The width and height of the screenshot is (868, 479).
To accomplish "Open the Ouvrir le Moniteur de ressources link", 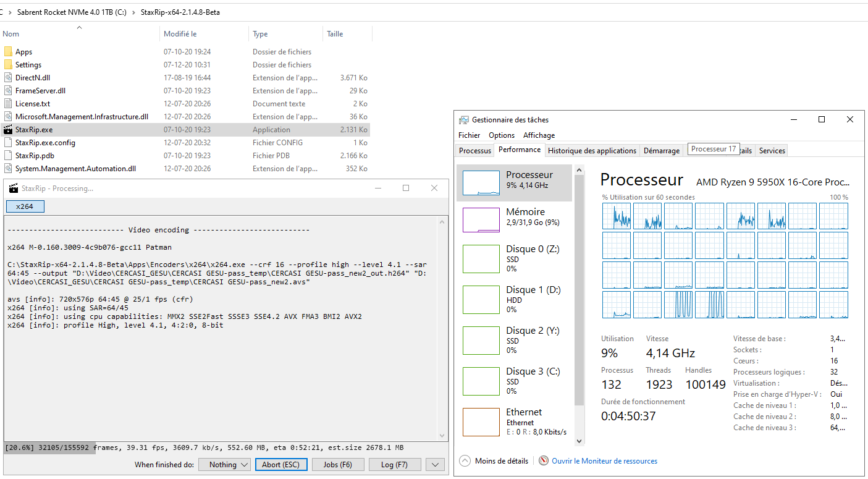I will [605, 461].
